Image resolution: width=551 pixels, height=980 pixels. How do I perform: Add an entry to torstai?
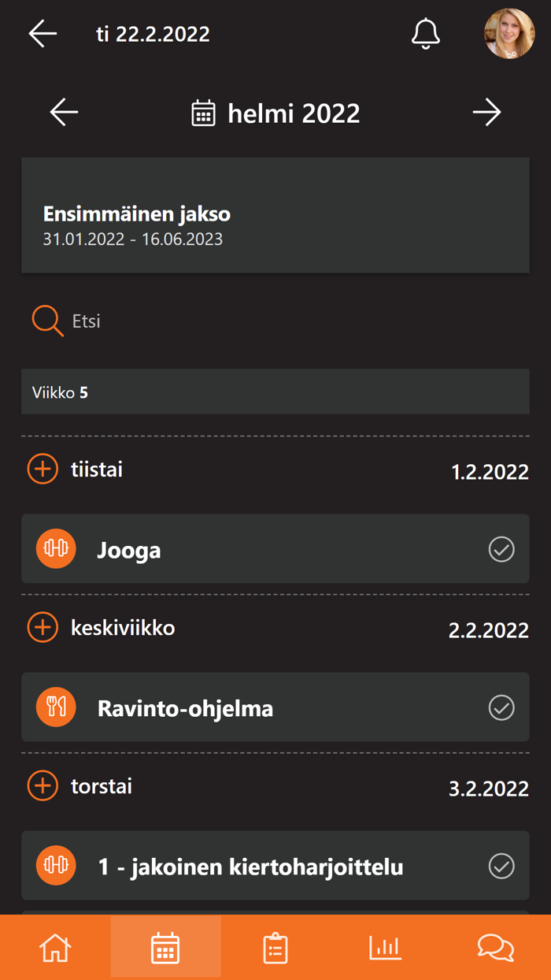click(43, 786)
